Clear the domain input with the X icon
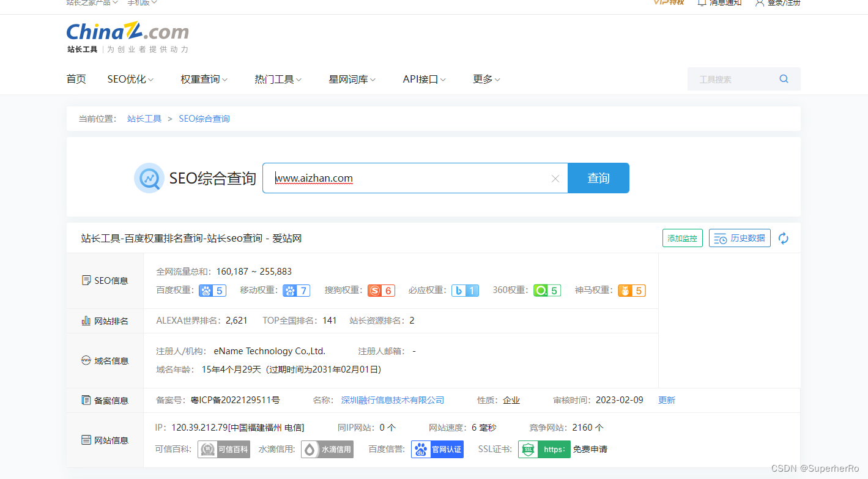The image size is (868, 479). 555,179
